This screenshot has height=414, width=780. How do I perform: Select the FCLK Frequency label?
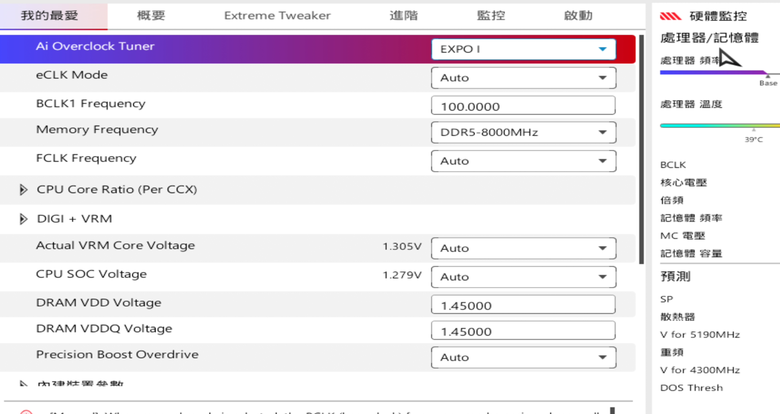pyautogui.click(x=86, y=158)
